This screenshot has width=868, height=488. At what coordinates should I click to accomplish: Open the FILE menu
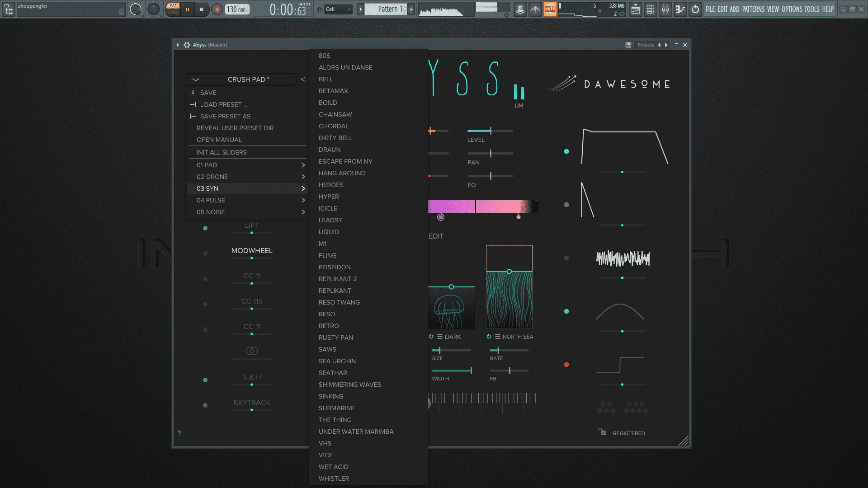click(x=710, y=9)
